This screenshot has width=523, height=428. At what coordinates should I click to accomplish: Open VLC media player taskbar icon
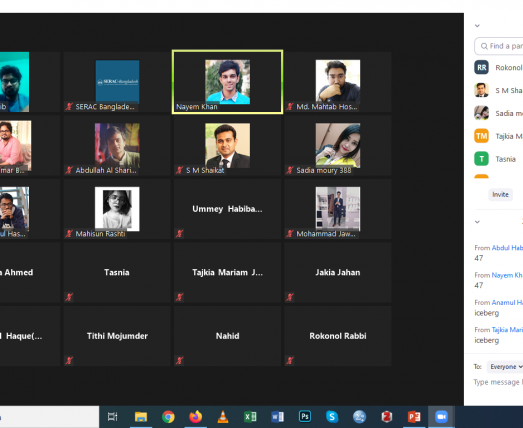(223, 417)
